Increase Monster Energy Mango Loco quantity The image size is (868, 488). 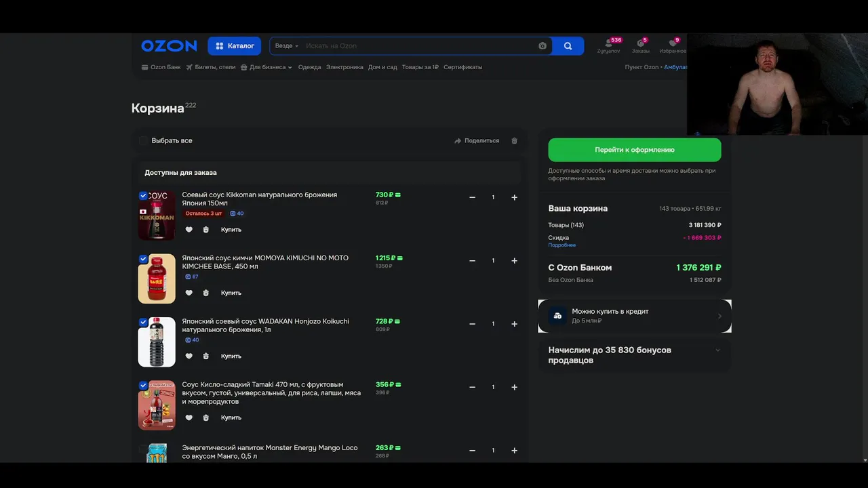[515, 450]
